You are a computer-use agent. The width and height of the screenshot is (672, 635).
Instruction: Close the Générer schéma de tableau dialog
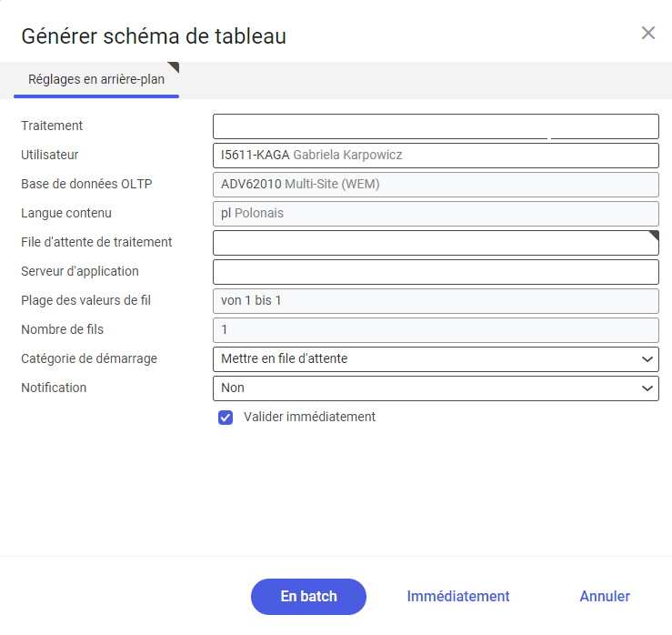(x=648, y=33)
